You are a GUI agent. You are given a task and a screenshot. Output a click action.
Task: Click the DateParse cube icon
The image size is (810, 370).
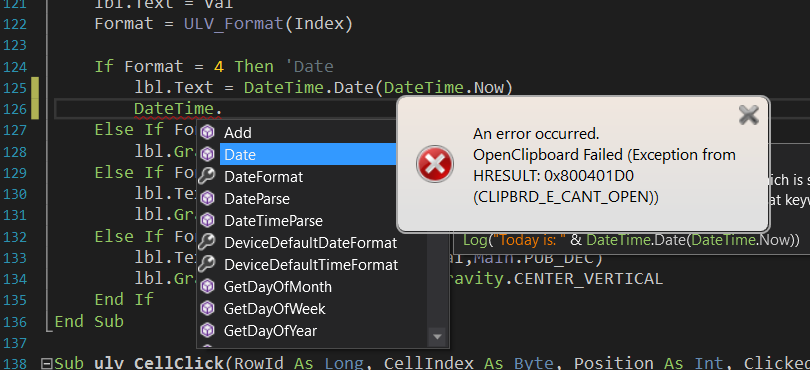pos(207,198)
